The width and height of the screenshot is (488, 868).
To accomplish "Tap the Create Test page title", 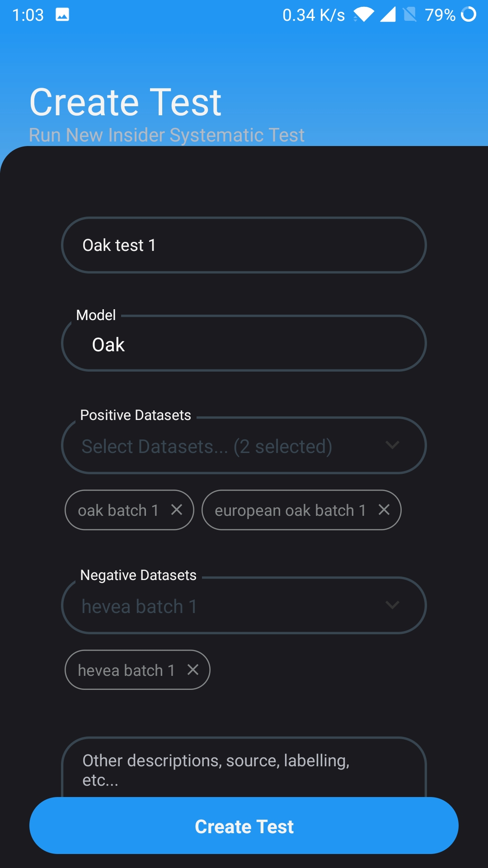I will [x=125, y=102].
